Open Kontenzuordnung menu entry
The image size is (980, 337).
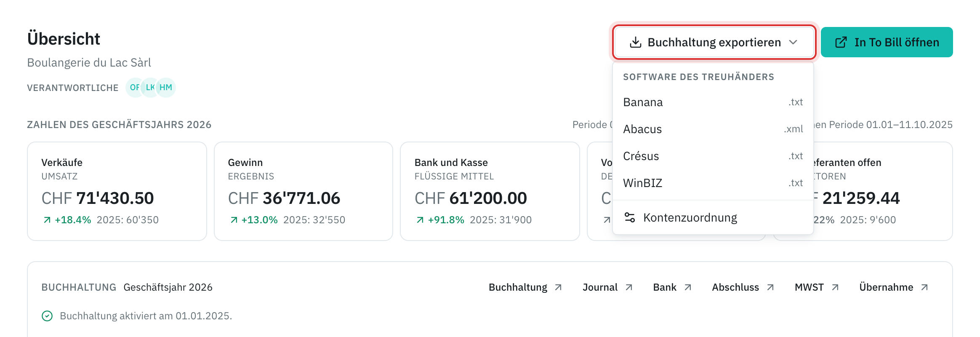coord(713,217)
